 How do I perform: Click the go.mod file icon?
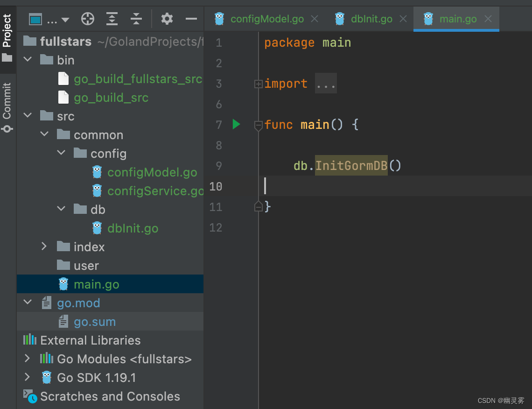click(47, 303)
